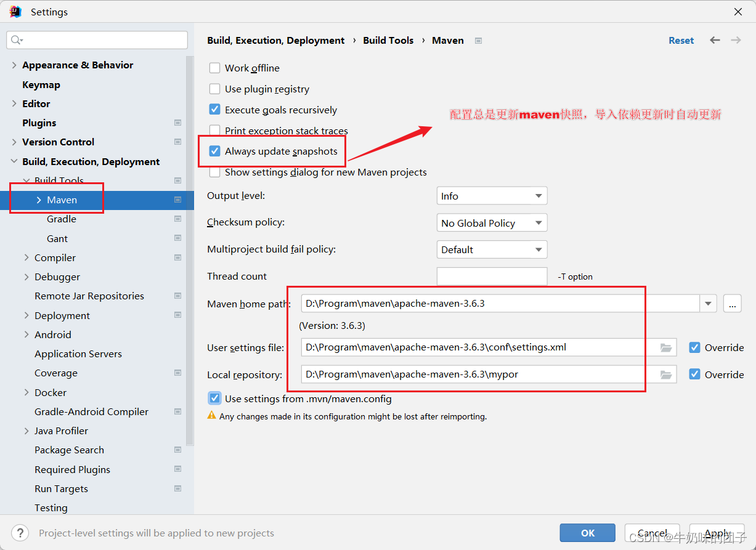This screenshot has width=756, height=550.
Task: Uncheck Use settings from .mvn/maven.config
Action: (214, 398)
